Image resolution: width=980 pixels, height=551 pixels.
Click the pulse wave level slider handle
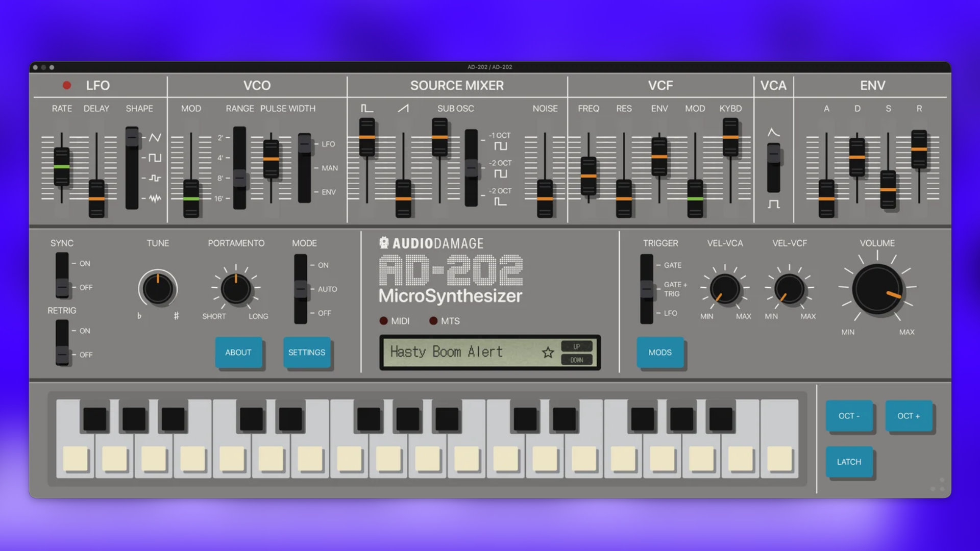367,137
